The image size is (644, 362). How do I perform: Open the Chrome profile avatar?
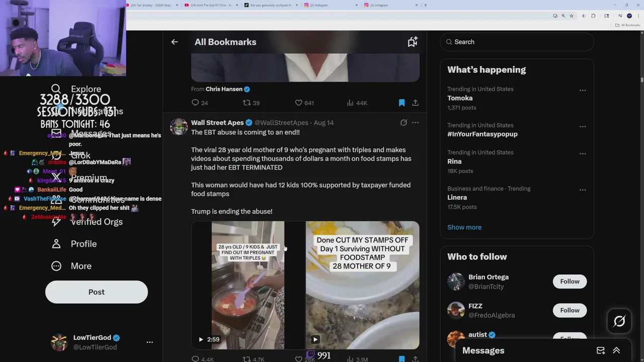629,16
